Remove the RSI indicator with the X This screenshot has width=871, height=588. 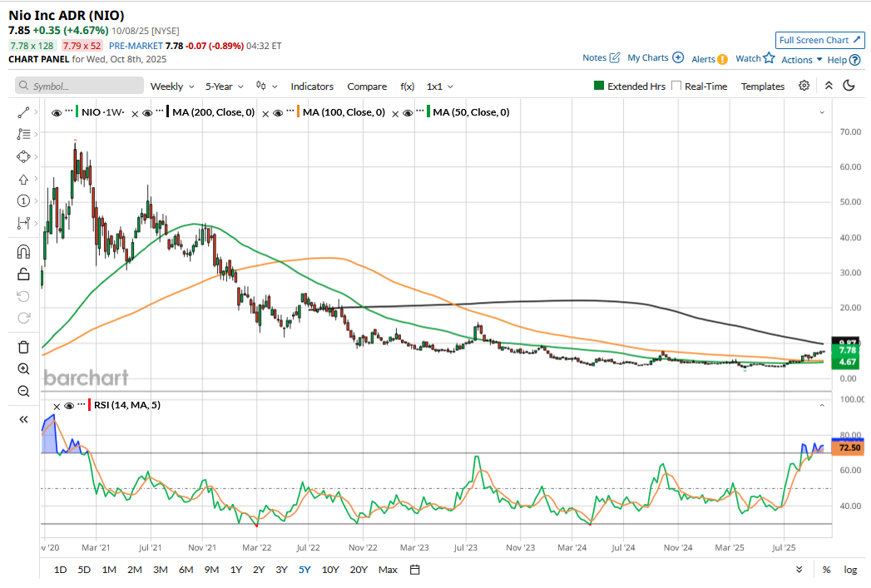(x=57, y=407)
